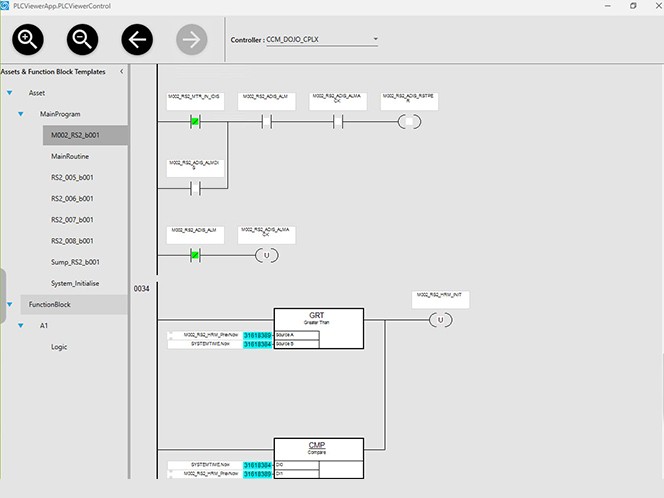Click the green M002_RS2_MTR_IN_IDIS contact

(196, 122)
